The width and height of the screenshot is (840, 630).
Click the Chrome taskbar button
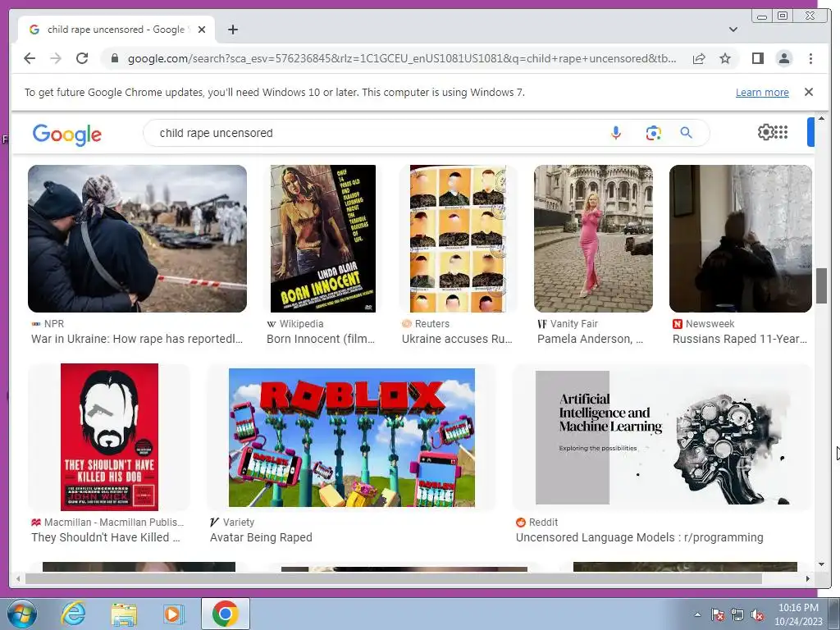tap(226, 614)
